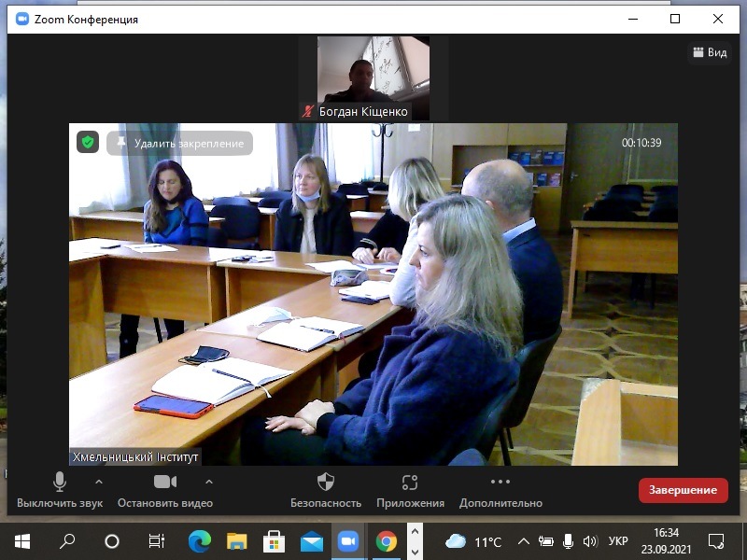The width and height of the screenshot is (747, 560).
Task: Open the taskbar search magnifier
Action: [x=67, y=541]
